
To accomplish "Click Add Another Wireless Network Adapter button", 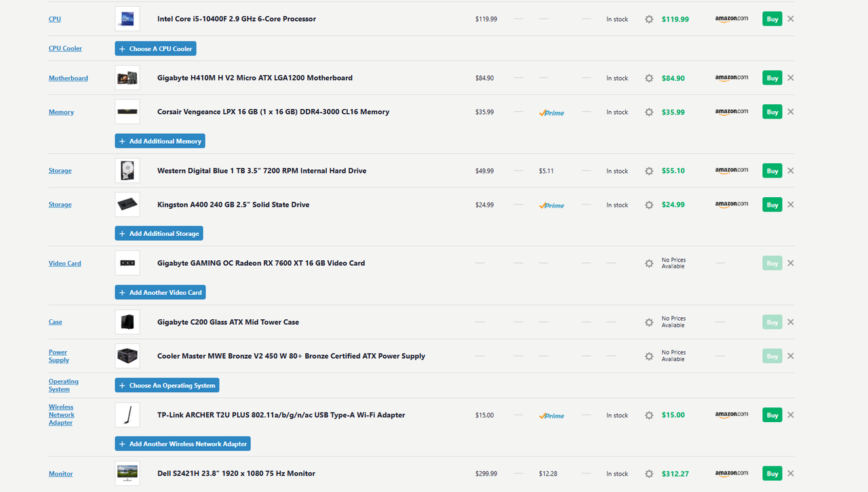I will pyautogui.click(x=183, y=444).
